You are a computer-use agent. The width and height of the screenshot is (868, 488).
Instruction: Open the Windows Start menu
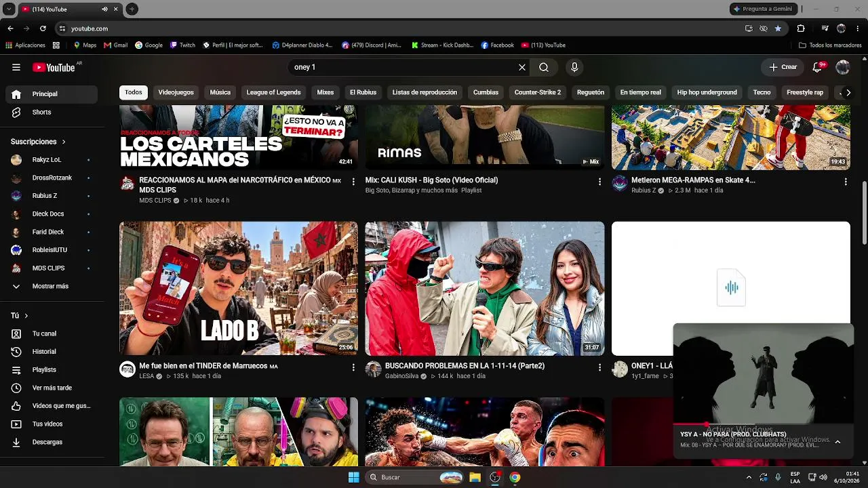click(x=353, y=477)
